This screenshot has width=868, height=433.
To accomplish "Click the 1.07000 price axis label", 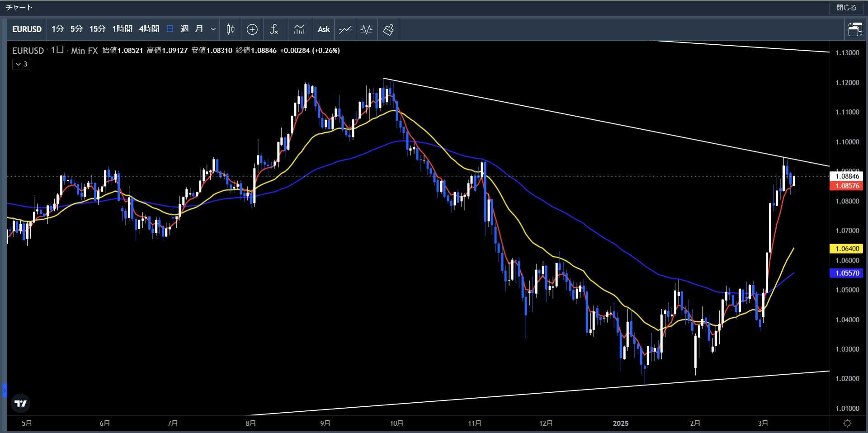I will (847, 231).
